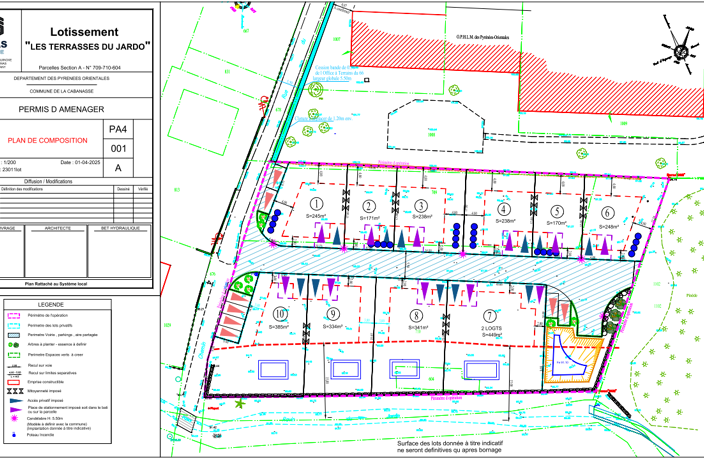Viewport: 704px width, 458px height.
Task: Click the blue pool rectangle below lot 7
Action: [482, 370]
